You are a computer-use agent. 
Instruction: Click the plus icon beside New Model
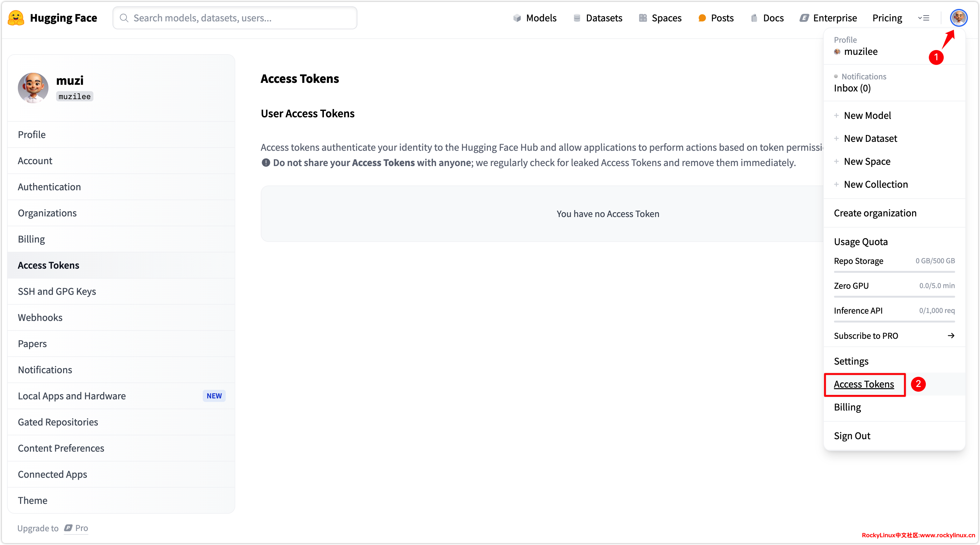[836, 115]
